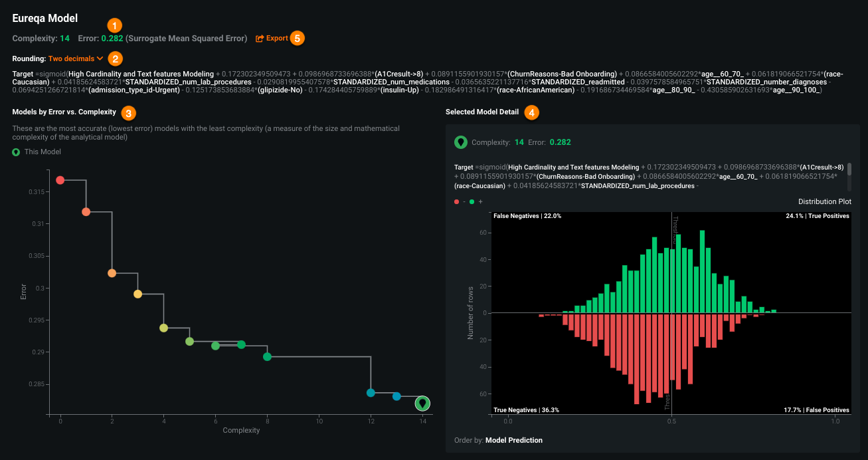868x460 pixels.
Task: Pick the green model point at complexity 8
Action: pyautogui.click(x=267, y=357)
